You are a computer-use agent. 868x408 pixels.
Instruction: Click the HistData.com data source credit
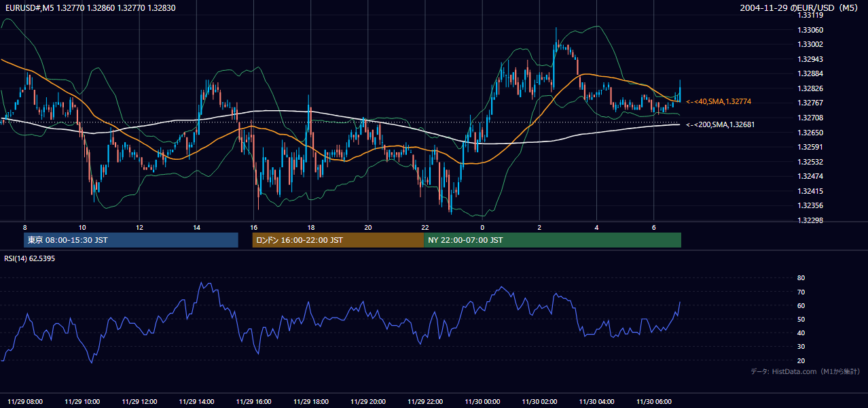point(806,371)
